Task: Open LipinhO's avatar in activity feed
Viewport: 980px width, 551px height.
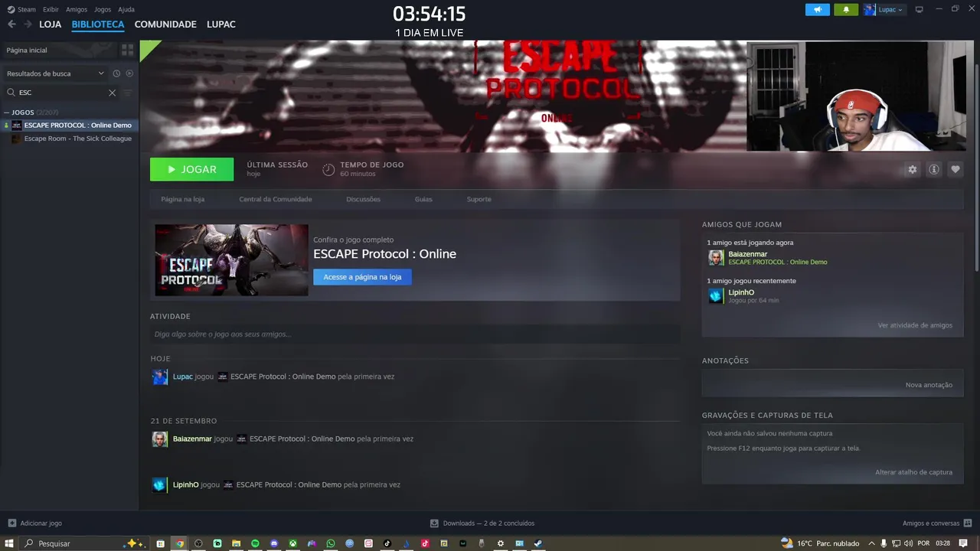Action: click(x=159, y=484)
